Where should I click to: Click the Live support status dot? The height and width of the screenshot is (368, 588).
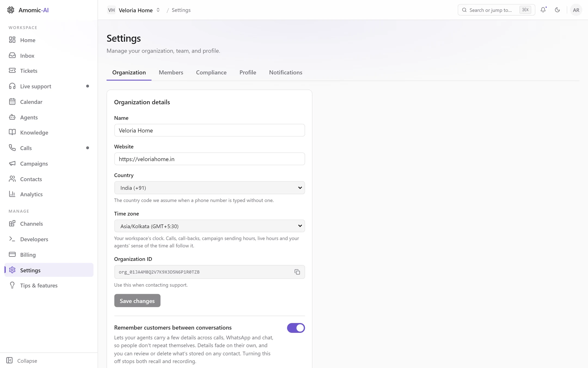[x=87, y=86]
